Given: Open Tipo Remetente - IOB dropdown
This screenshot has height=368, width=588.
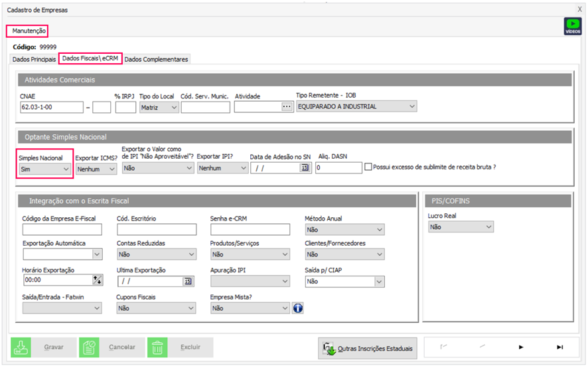Looking at the screenshot, I should [411, 106].
